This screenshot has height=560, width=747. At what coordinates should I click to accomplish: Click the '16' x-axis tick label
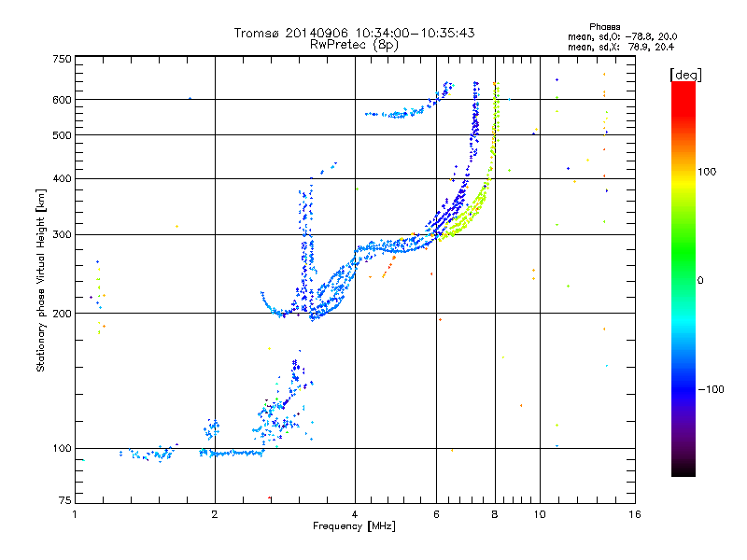coord(635,514)
